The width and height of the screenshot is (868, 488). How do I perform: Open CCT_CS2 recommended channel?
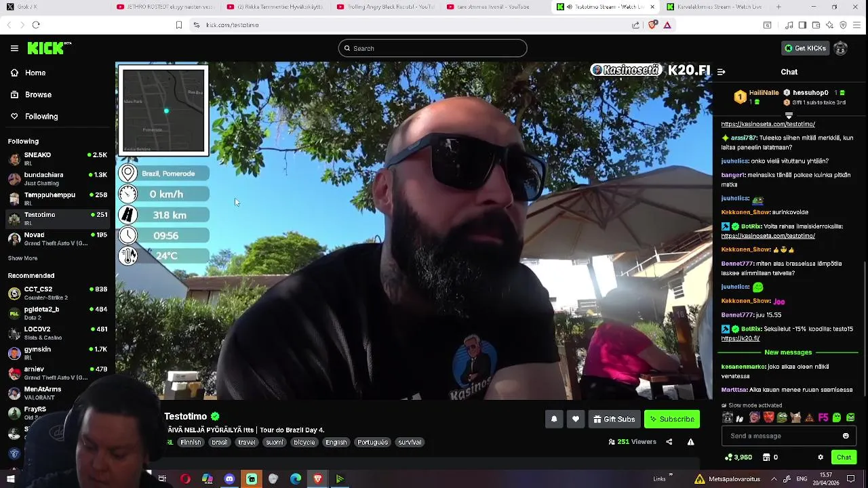click(58, 293)
